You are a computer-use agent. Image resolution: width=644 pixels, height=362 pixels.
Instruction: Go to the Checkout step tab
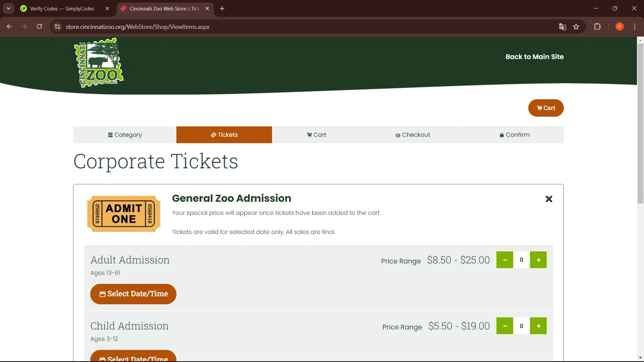point(413,135)
